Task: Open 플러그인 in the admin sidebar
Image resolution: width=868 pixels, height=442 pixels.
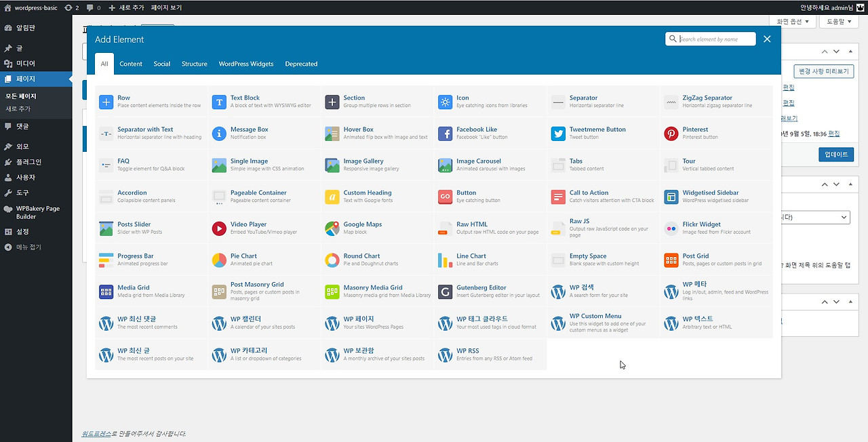Action: pyautogui.click(x=36, y=162)
